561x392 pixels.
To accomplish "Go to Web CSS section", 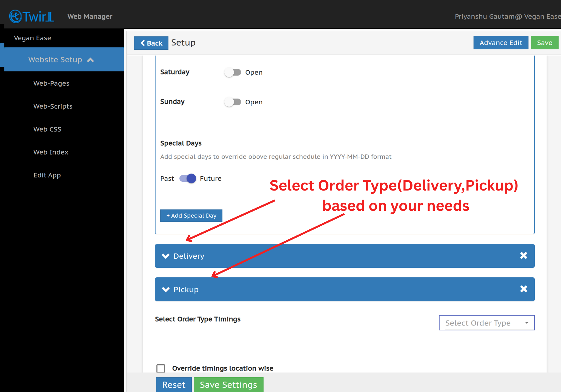I will tap(47, 129).
